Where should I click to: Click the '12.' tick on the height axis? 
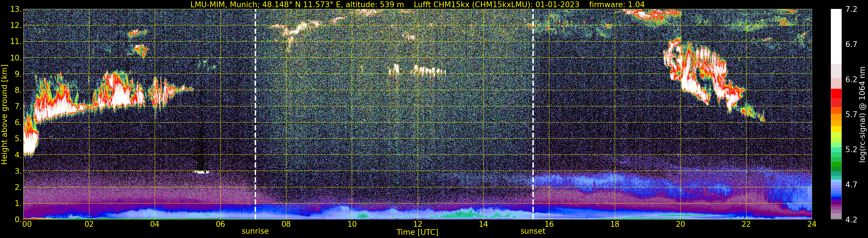(16, 26)
